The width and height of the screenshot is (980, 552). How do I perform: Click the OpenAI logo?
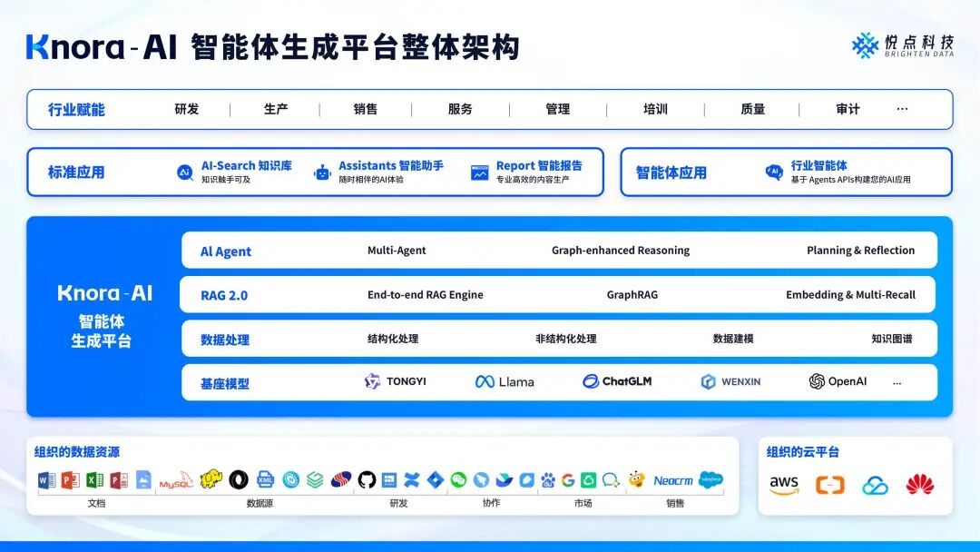[x=838, y=381]
